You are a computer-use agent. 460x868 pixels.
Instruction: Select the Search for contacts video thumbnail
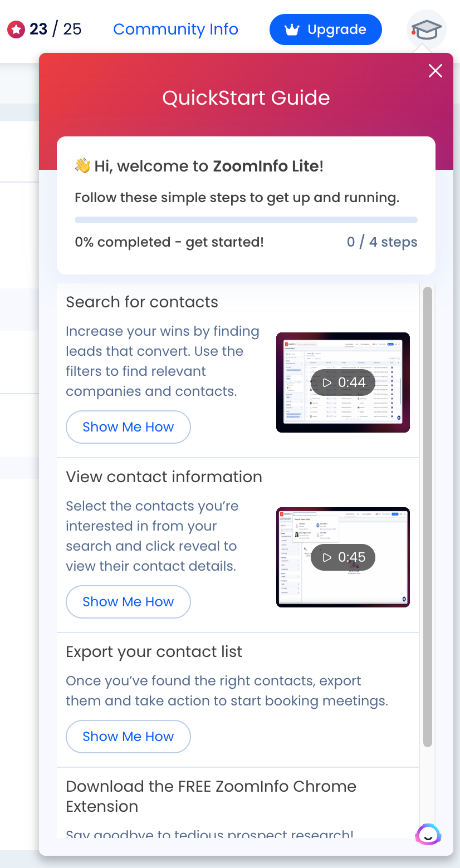click(x=343, y=382)
